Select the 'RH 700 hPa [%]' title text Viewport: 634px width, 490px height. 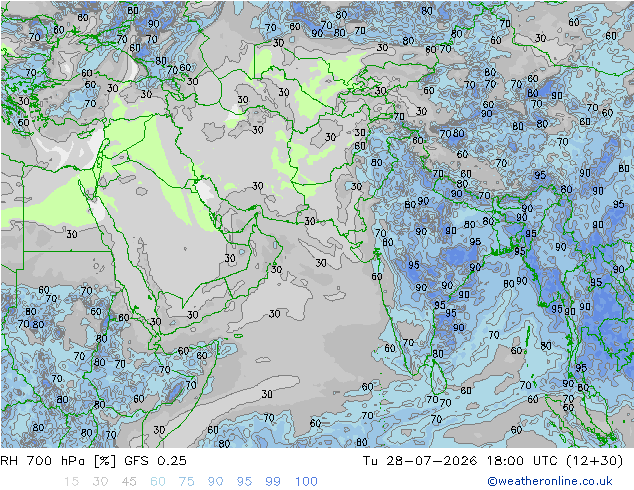[58, 461]
